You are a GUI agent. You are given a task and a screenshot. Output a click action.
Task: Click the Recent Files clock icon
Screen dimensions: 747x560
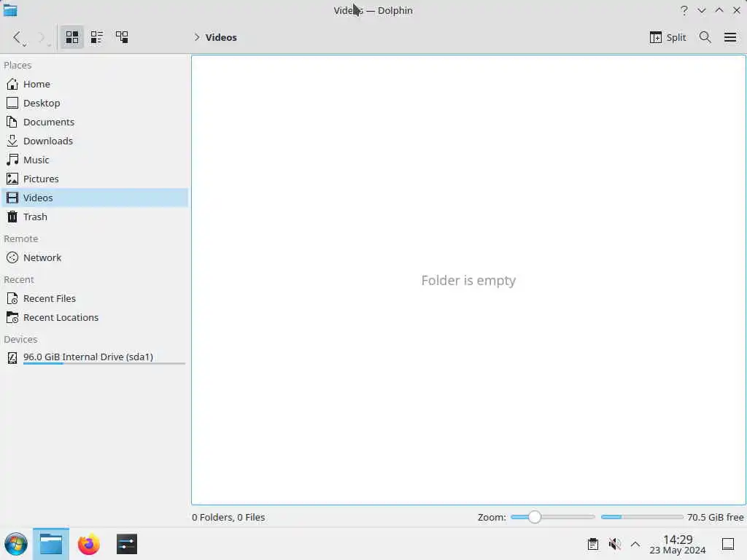click(12, 298)
